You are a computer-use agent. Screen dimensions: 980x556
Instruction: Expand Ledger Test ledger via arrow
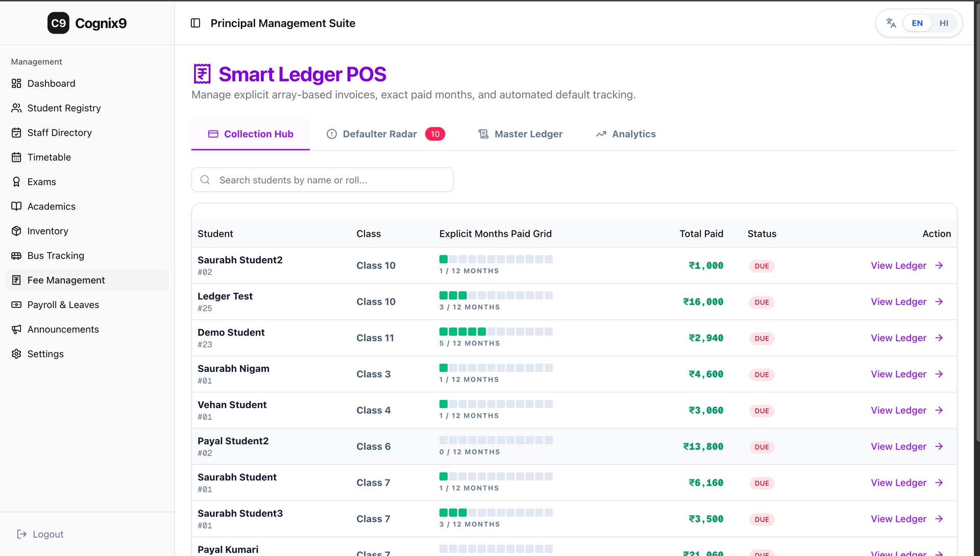pyautogui.click(x=939, y=301)
